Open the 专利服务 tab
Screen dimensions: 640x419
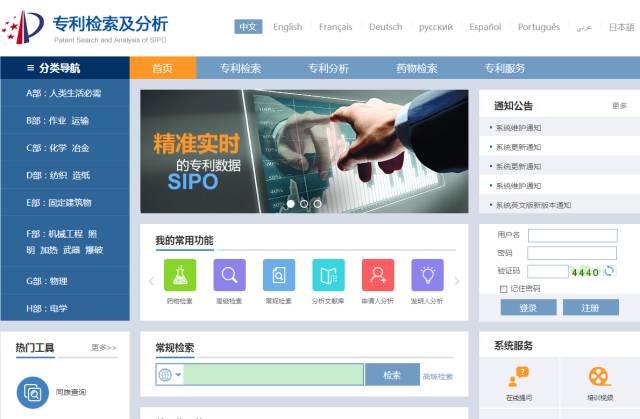[505, 68]
